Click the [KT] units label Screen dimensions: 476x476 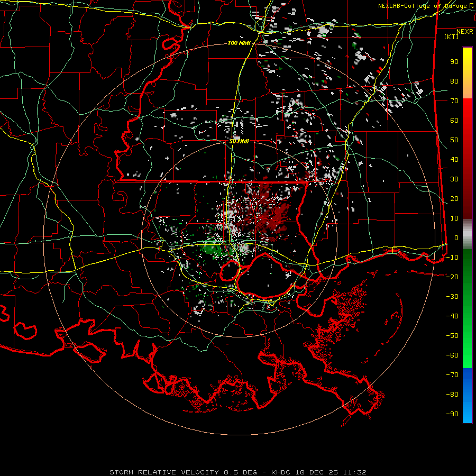coord(451,36)
